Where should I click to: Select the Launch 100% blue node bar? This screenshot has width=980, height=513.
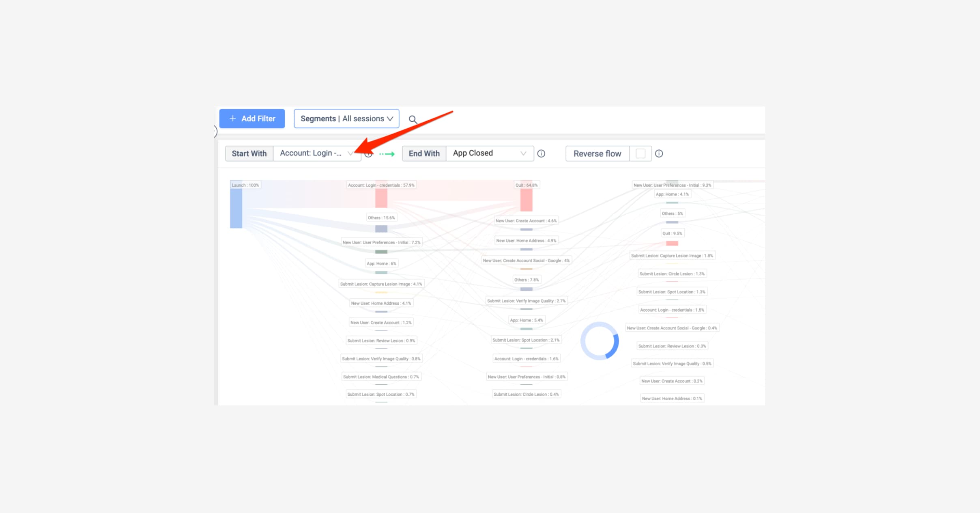(236, 208)
